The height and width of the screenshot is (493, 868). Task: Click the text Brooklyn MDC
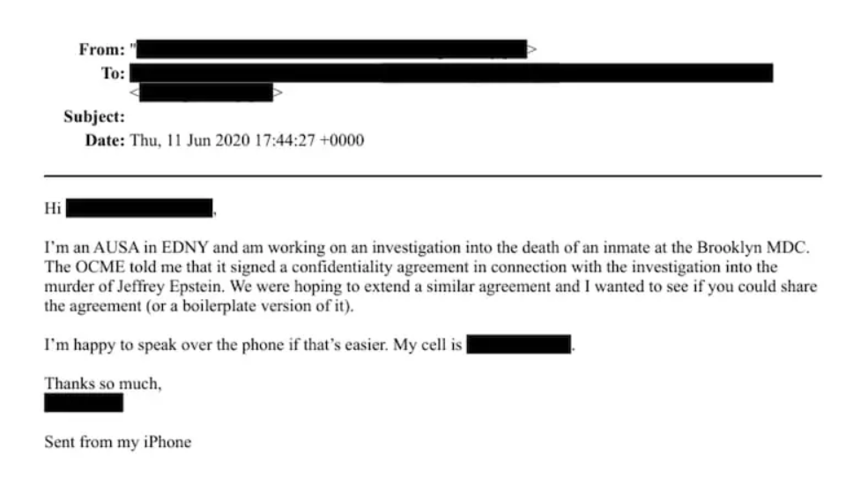(753, 247)
